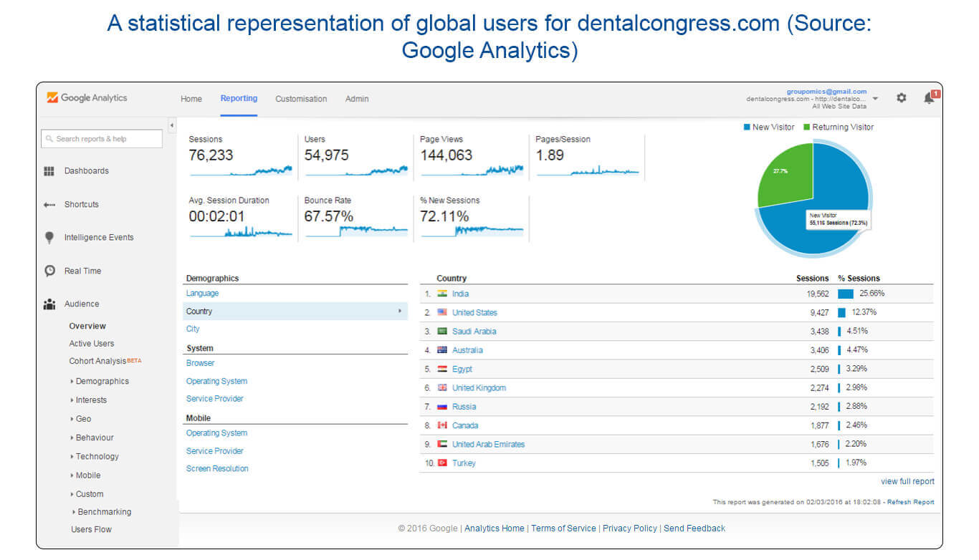Click the Real Time clock icon
The width and height of the screenshot is (979, 560).
coord(49,271)
